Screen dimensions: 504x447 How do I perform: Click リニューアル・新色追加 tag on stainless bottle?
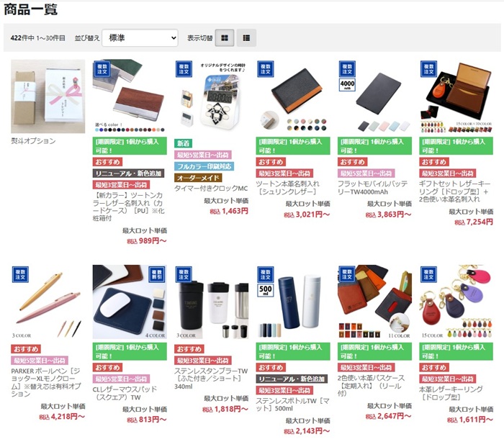tap(292, 379)
